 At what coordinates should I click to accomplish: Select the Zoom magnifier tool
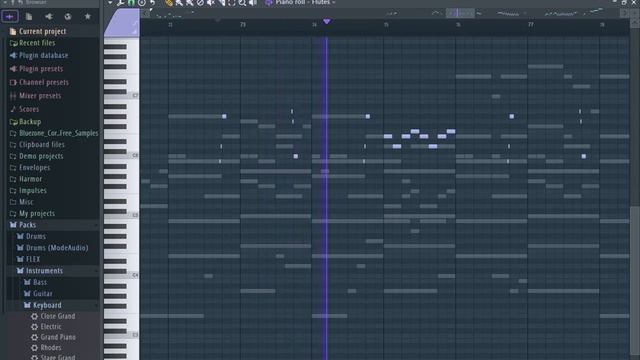coord(242,2)
